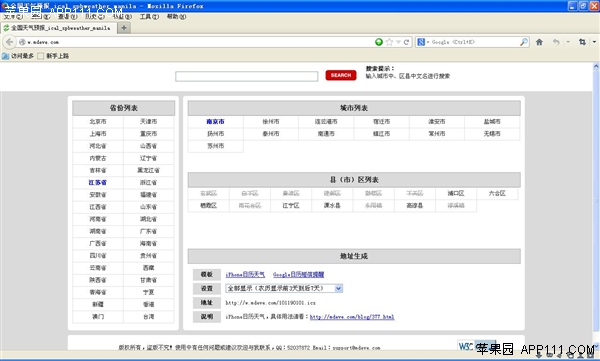Screen dimensions: 600x361
Task: Select 广东省 in the province list
Action: click(x=148, y=231)
